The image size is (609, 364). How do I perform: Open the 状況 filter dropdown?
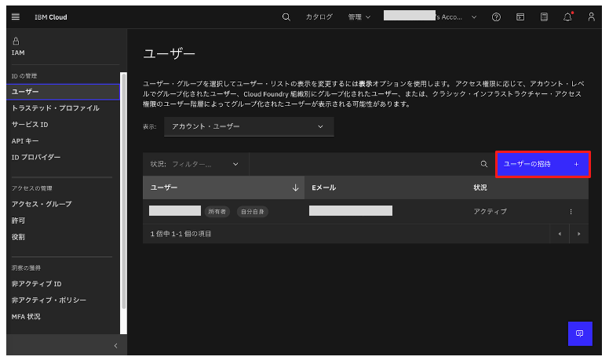pos(195,164)
